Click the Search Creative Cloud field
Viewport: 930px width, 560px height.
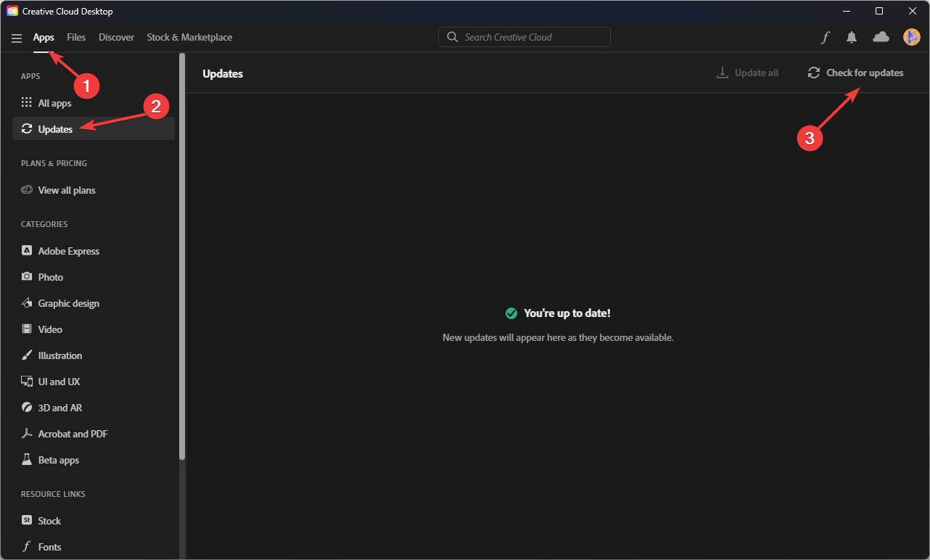[524, 37]
